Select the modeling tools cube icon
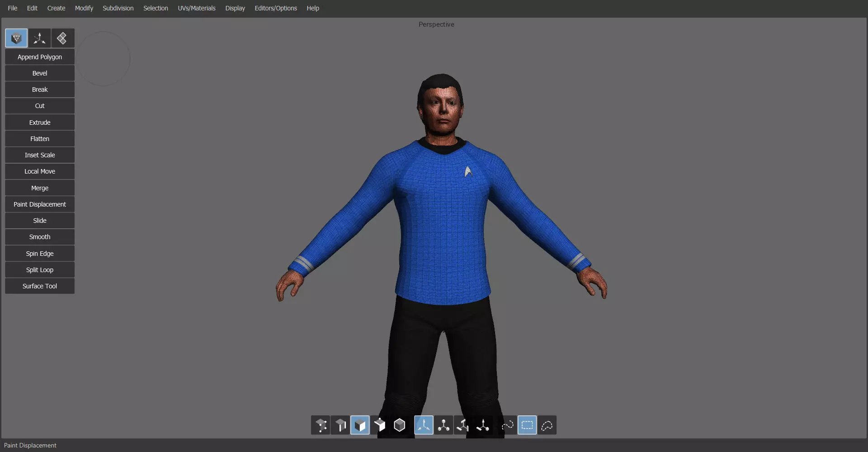 pyautogui.click(x=16, y=38)
